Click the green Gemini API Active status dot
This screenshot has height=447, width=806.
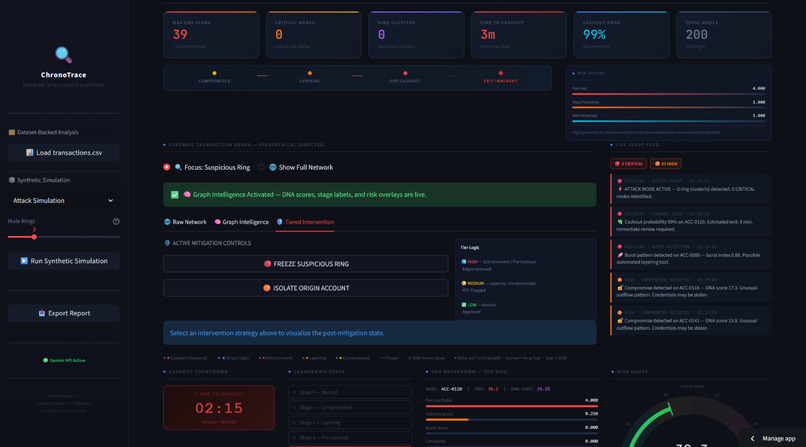click(45, 360)
